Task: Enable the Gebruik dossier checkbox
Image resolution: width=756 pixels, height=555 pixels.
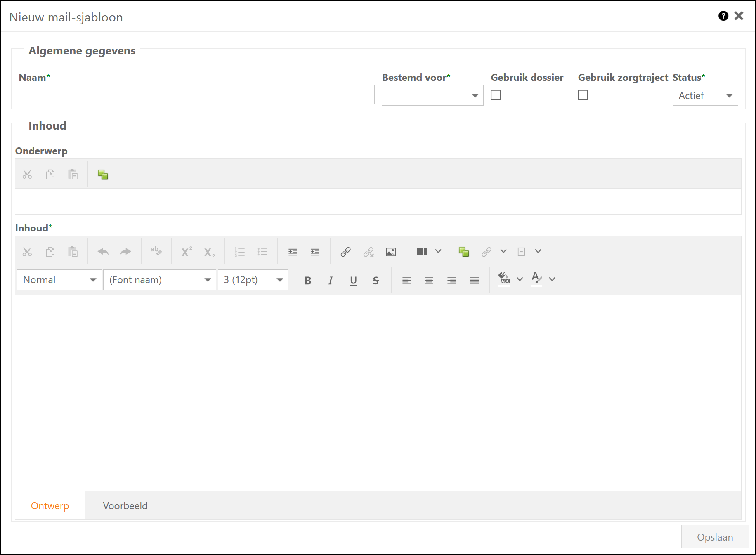Action: coord(496,95)
